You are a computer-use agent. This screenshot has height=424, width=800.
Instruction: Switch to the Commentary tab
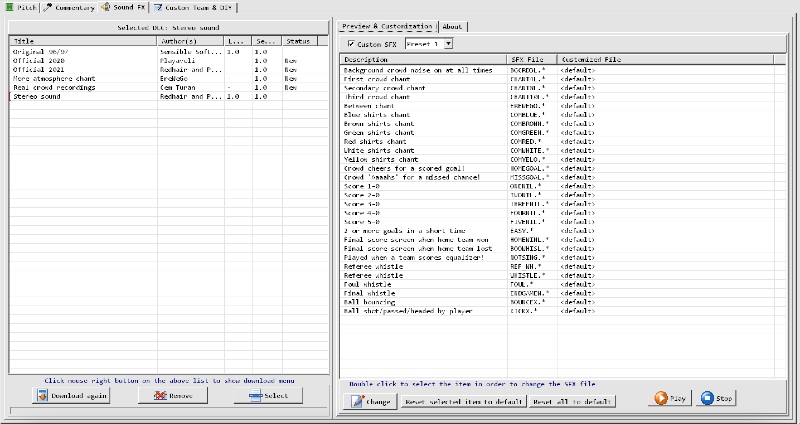69,7
